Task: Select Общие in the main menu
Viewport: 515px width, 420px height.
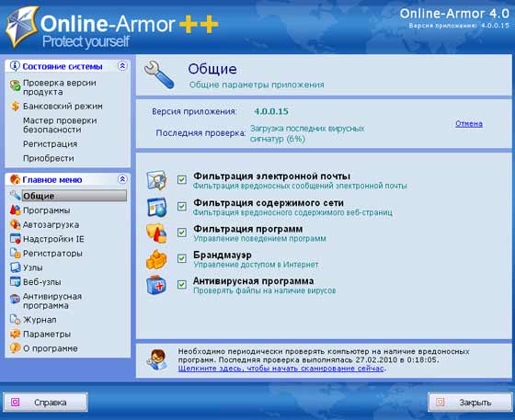Action: [74, 196]
